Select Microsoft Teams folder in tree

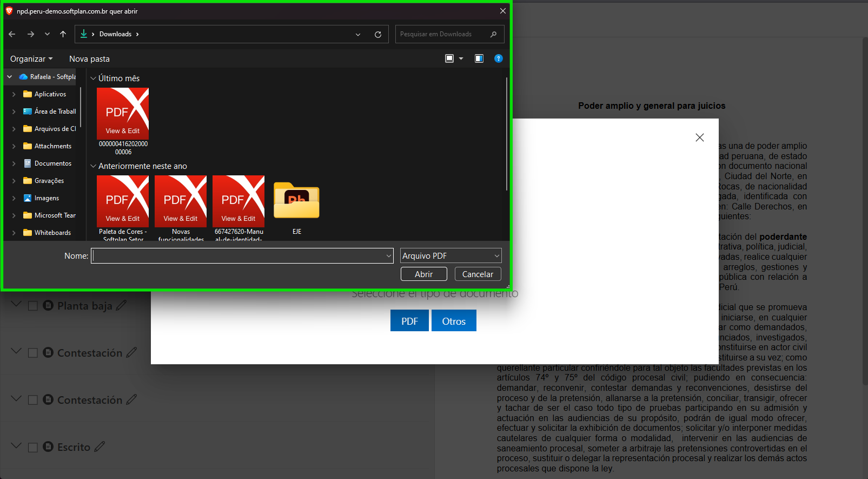50,215
